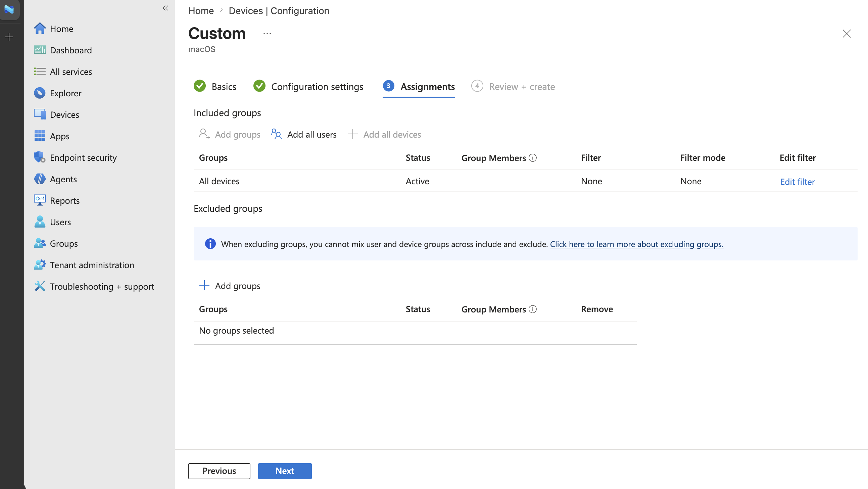The image size is (868, 489).
Task: Click the All services list icon
Action: [x=40, y=71]
